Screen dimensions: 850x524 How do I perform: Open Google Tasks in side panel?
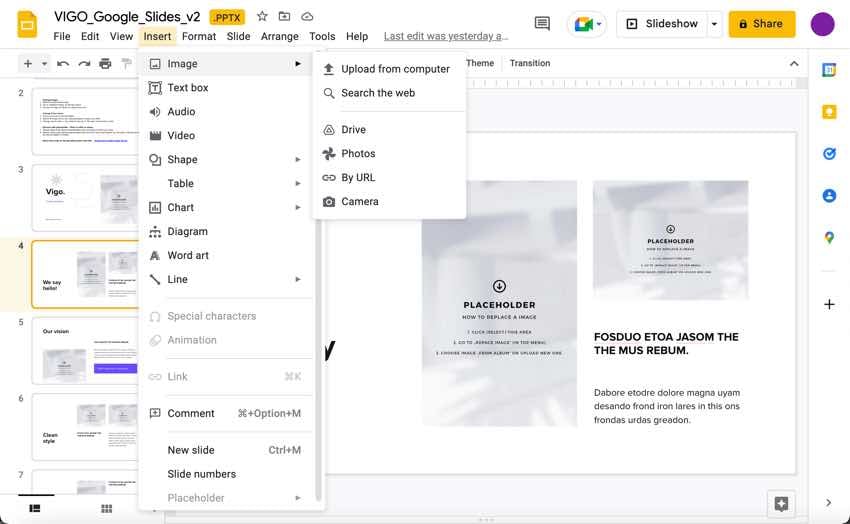coord(829,154)
